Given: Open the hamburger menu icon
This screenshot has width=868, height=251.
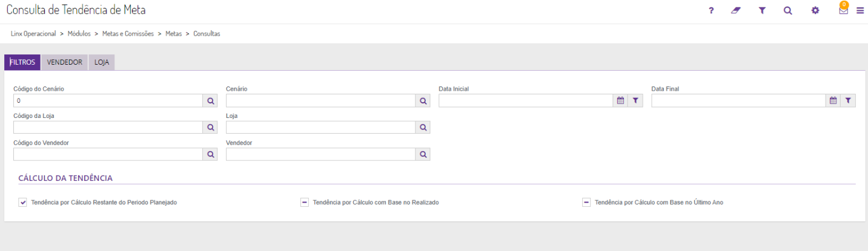Looking at the screenshot, I should (860, 10).
